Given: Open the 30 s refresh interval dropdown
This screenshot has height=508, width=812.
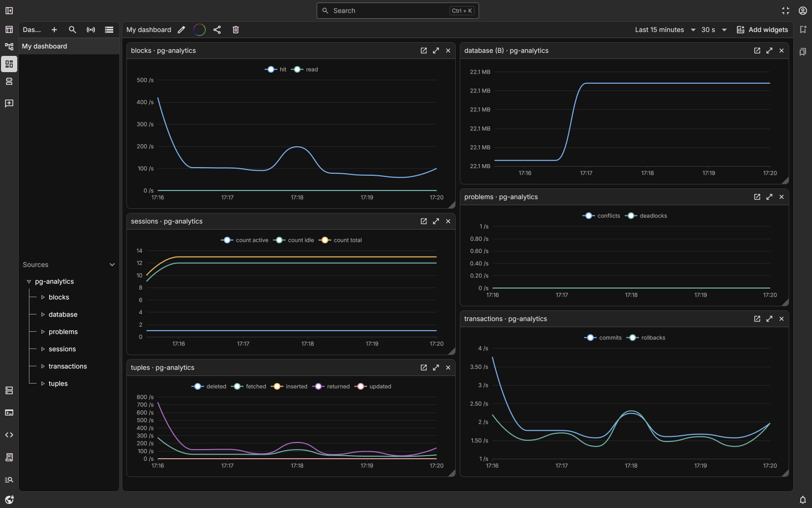Looking at the screenshot, I should (714, 30).
